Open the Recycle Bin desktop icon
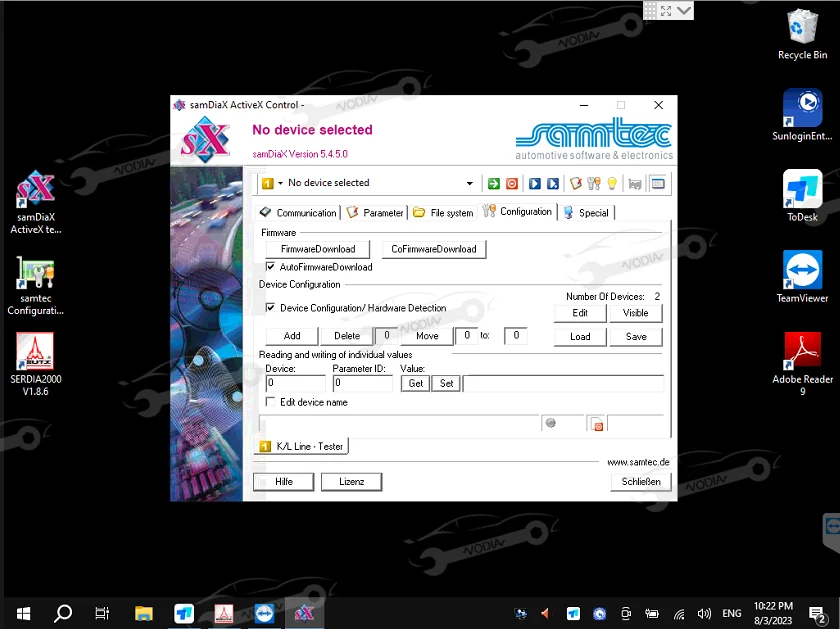This screenshot has width=840, height=629. pos(802,34)
